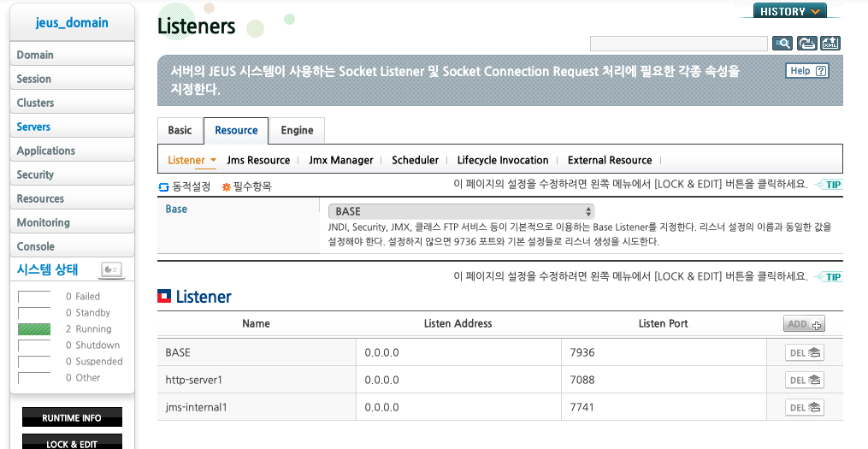Open the Jmx Manager sub-tab
This screenshot has width=868, height=449.
click(x=341, y=160)
